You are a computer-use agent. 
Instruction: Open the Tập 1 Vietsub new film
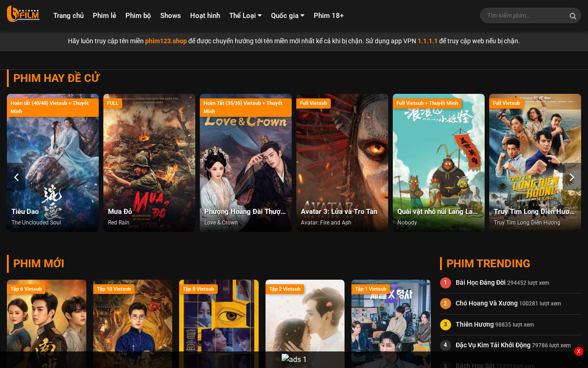click(x=391, y=324)
